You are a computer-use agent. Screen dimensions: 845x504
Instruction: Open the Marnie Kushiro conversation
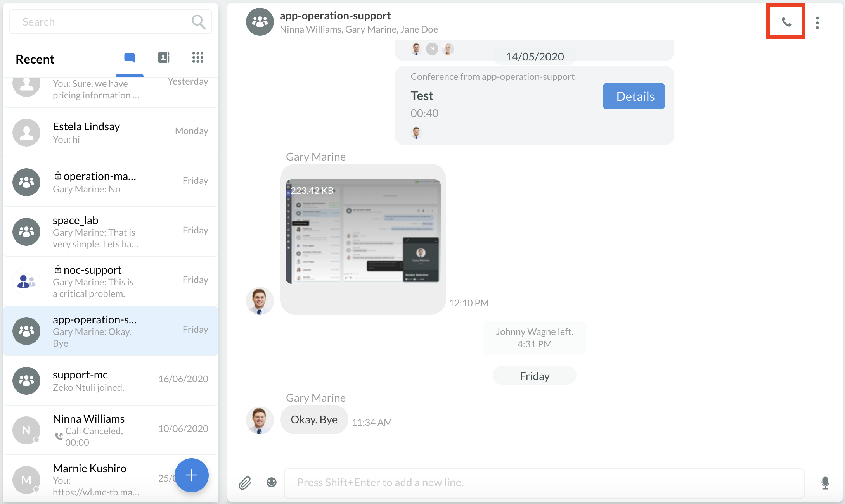coord(111,479)
